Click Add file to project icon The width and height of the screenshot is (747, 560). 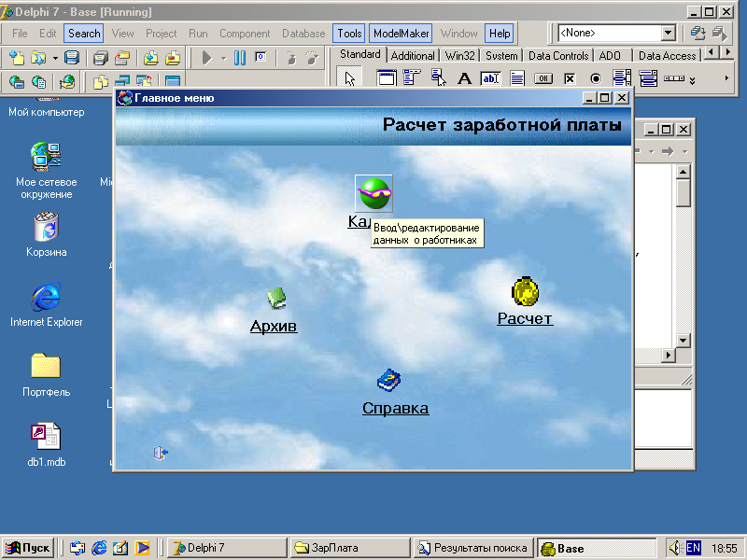151,58
